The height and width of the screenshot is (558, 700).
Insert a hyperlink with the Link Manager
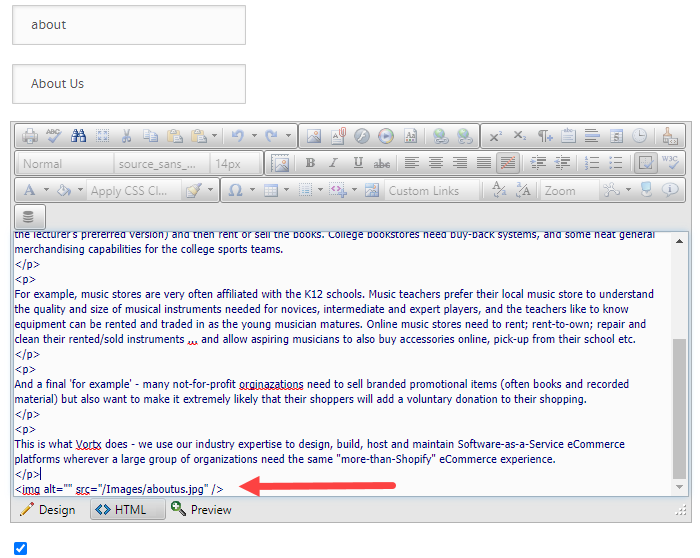tap(441, 136)
